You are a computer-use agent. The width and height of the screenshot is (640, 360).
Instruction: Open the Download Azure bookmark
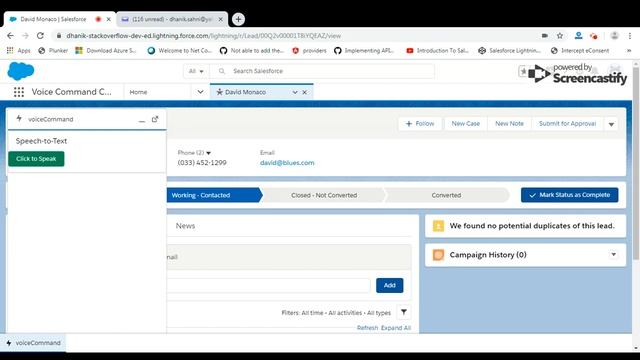click(x=106, y=51)
